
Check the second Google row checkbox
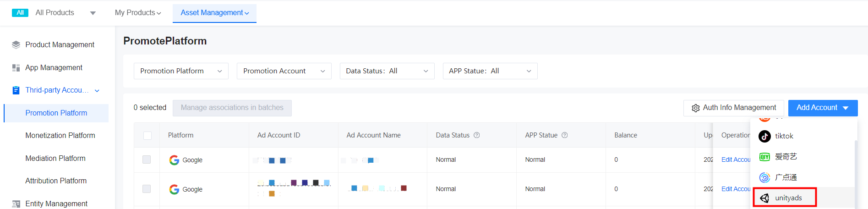pos(147,189)
